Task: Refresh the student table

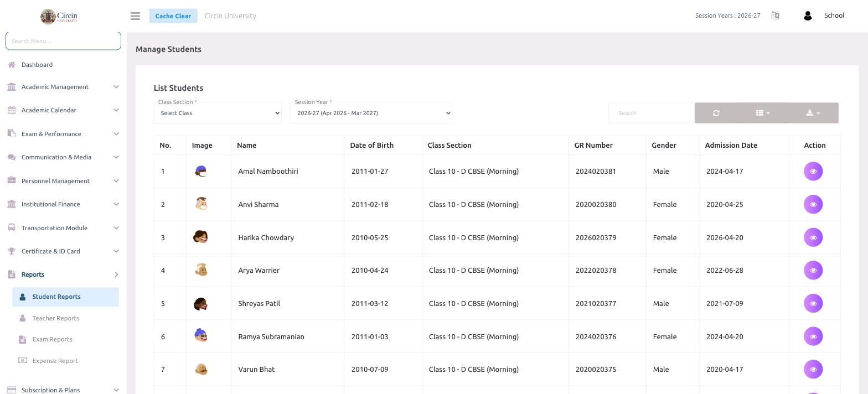Action: point(716,113)
